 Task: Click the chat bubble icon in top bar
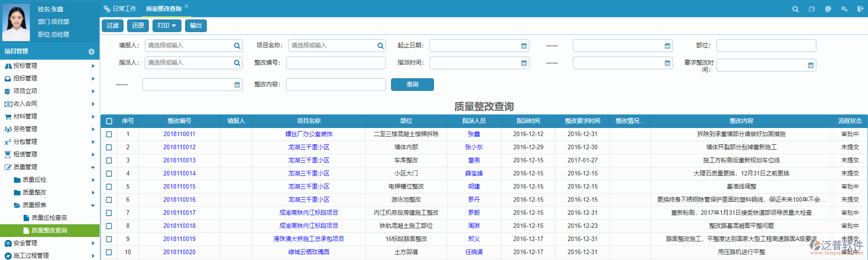pyautogui.click(x=828, y=9)
